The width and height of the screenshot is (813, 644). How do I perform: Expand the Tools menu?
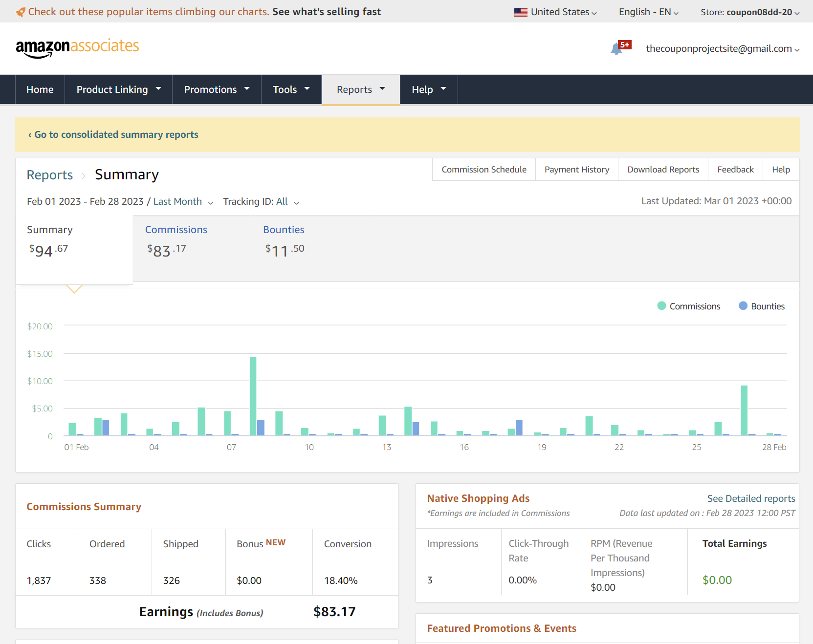pos(291,89)
